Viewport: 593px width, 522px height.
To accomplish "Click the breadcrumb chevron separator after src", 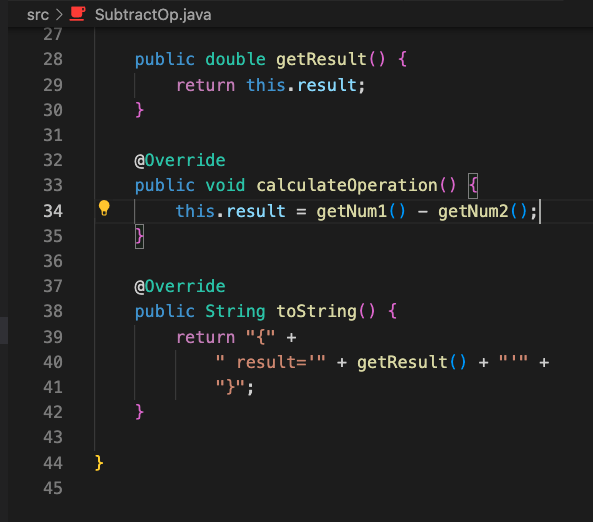I will point(59,15).
